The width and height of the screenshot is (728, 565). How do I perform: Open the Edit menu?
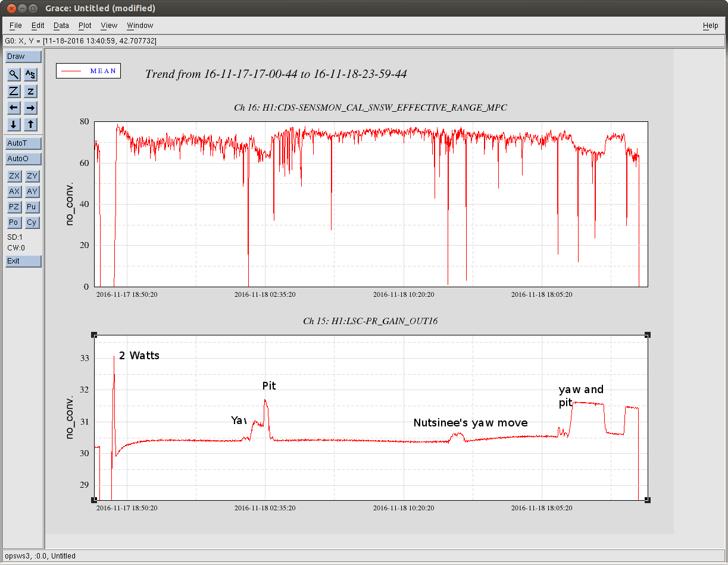[38, 26]
